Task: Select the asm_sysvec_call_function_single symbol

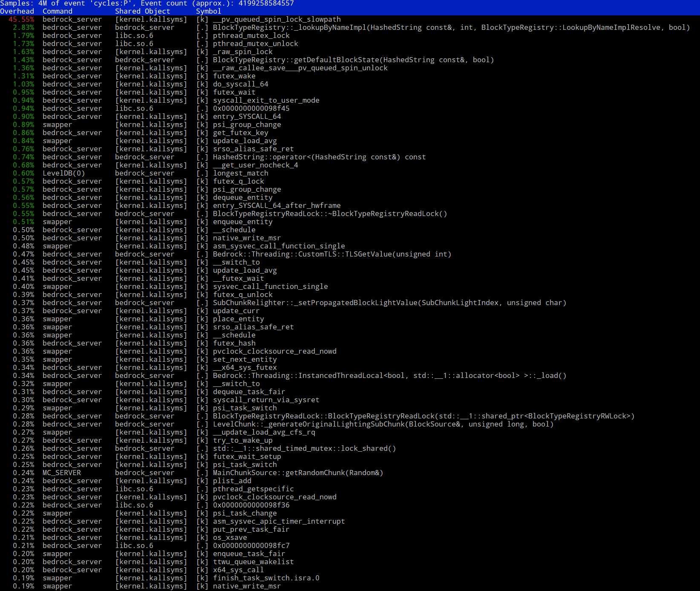Action: coord(279,246)
